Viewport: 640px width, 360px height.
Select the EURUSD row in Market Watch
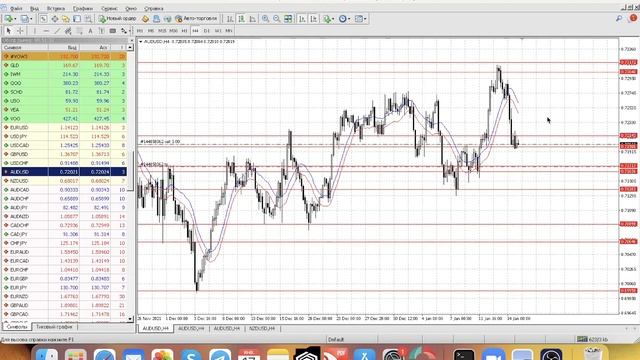[64, 127]
